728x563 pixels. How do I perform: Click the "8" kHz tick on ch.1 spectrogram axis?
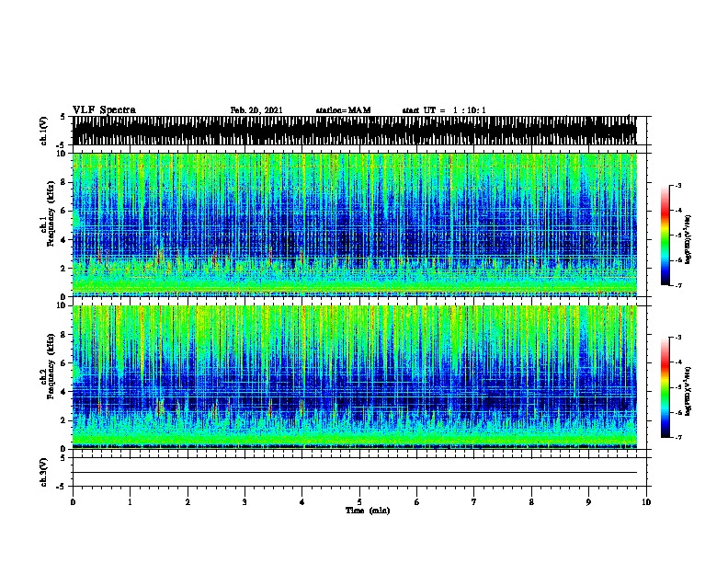[x=64, y=182]
